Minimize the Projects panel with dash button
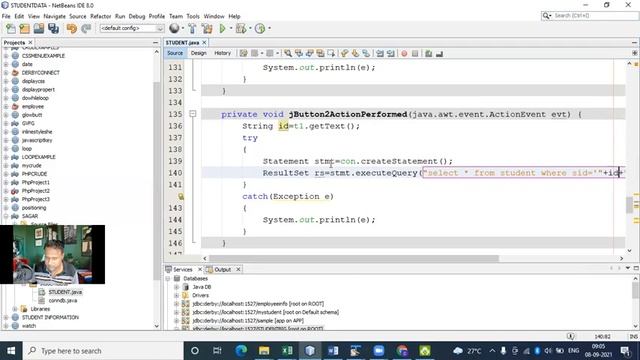Viewport: 640px width, 360px height. tap(155, 42)
